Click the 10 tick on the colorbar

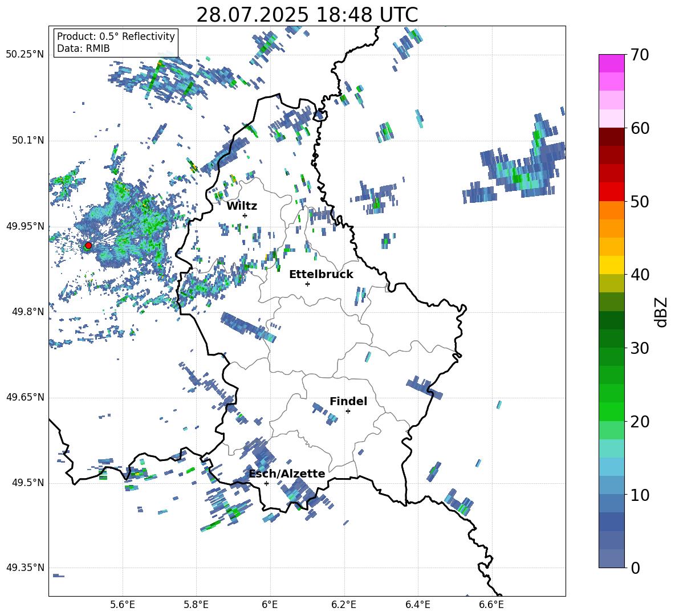coord(640,495)
